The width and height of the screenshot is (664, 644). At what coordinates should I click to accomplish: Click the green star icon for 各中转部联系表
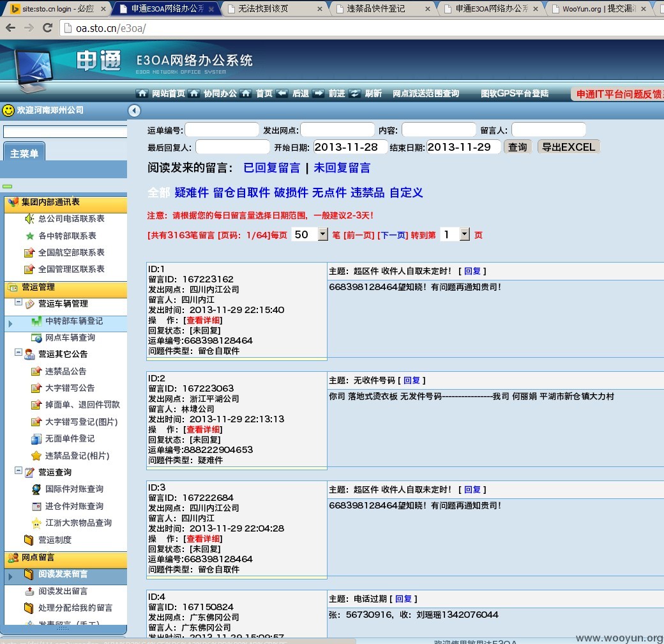[29, 236]
